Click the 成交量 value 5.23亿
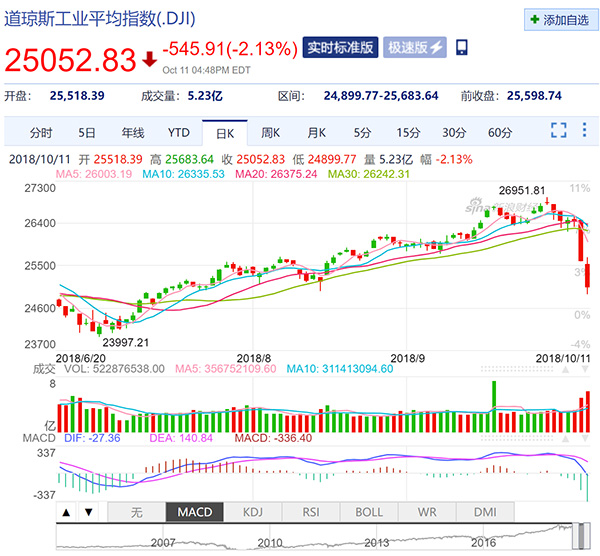The width and height of the screenshot is (600, 556). click(x=205, y=96)
